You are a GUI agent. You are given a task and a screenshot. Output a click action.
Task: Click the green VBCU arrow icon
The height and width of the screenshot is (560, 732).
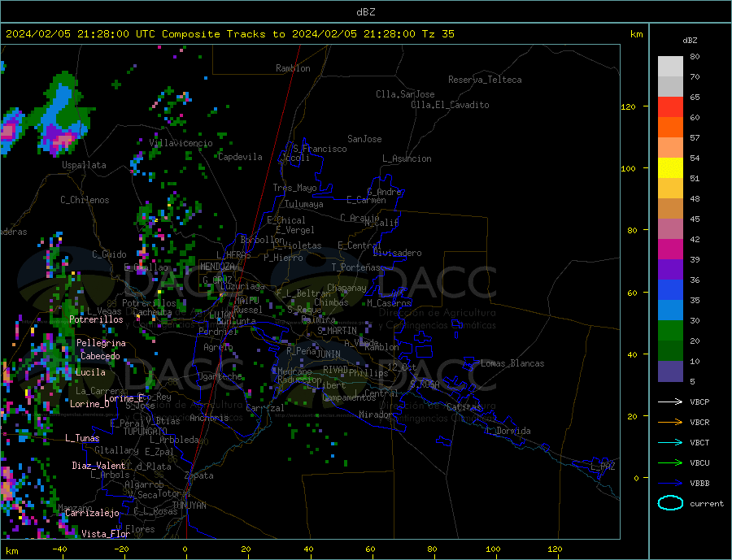click(670, 462)
